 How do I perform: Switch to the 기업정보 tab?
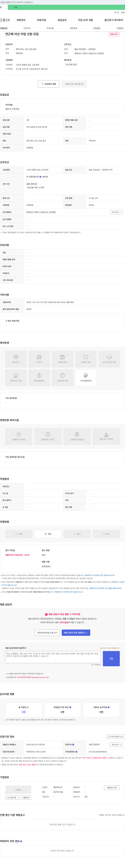120,28
